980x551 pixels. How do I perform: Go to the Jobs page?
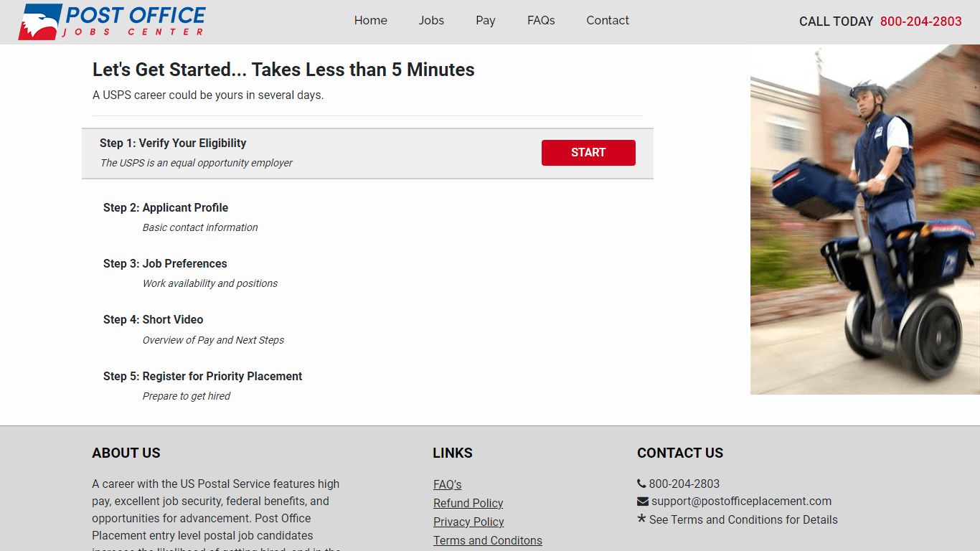coord(431,21)
